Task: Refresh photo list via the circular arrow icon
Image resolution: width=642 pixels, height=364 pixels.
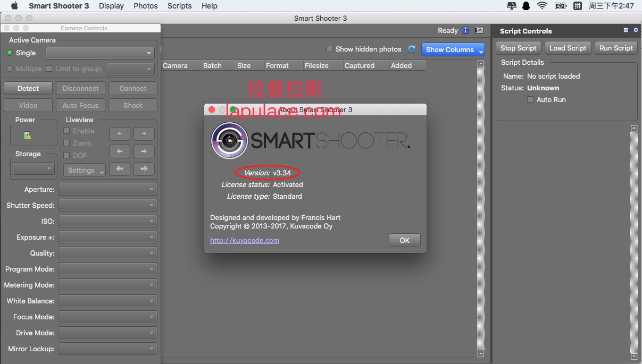Action: [412, 49]
